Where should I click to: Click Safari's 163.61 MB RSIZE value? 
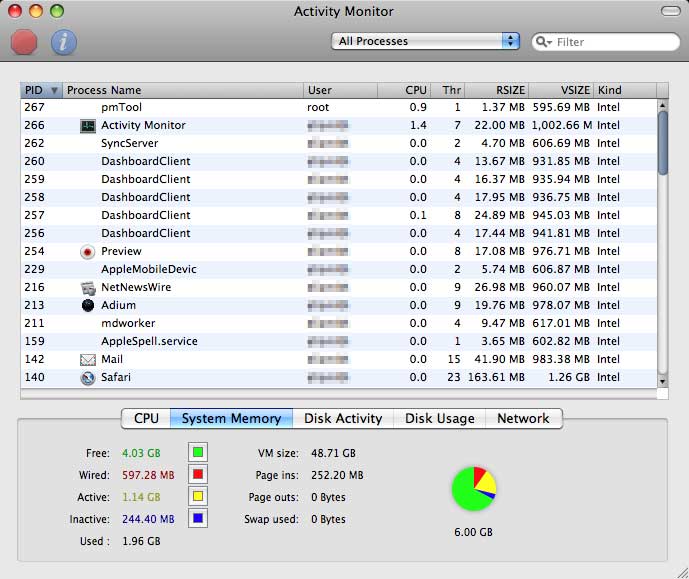tap(496, 377)
